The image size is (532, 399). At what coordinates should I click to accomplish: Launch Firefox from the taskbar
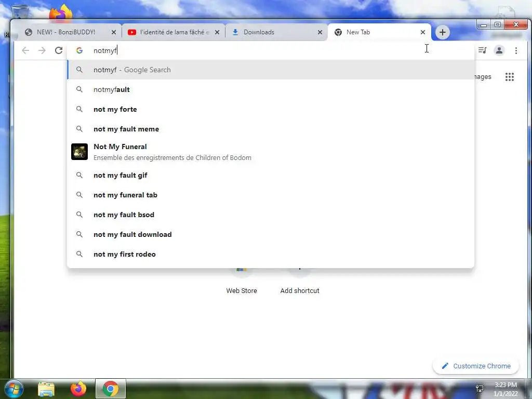(x=78, y=389)
